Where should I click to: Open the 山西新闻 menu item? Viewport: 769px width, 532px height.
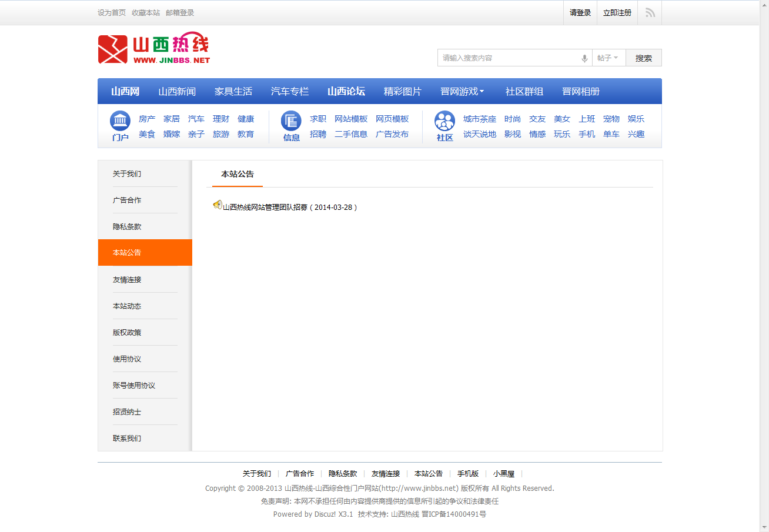pos(178,91)
